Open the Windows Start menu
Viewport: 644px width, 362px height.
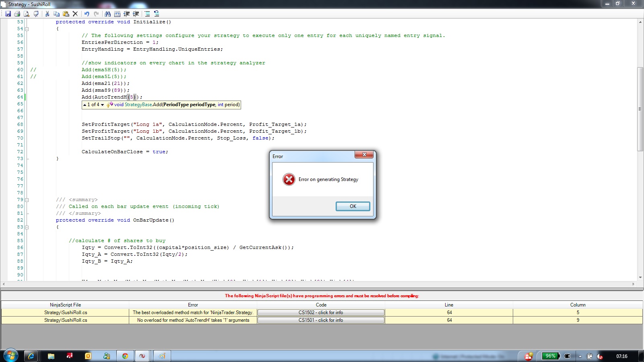pyautogui.click(x=11, y=356)
